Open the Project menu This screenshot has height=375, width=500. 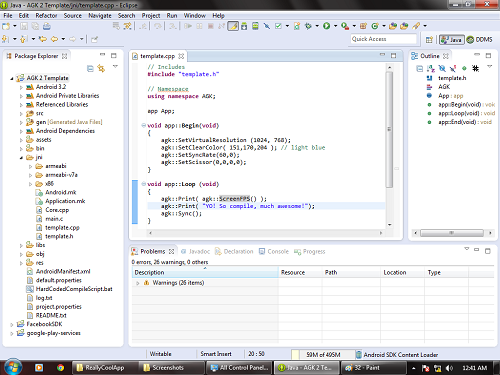point(151,16)
